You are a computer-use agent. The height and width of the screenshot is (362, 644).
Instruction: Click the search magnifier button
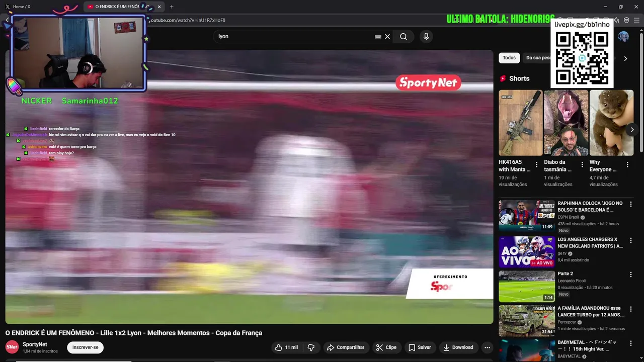404,36
